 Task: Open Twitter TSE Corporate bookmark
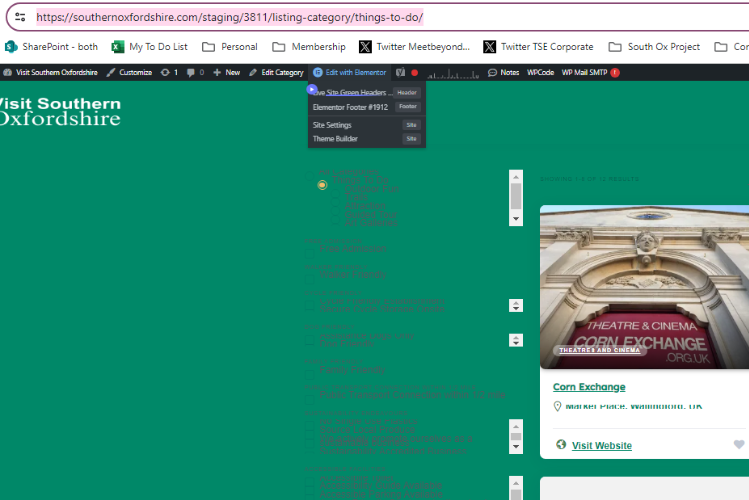pyautogui.click(x=538, y=47)
